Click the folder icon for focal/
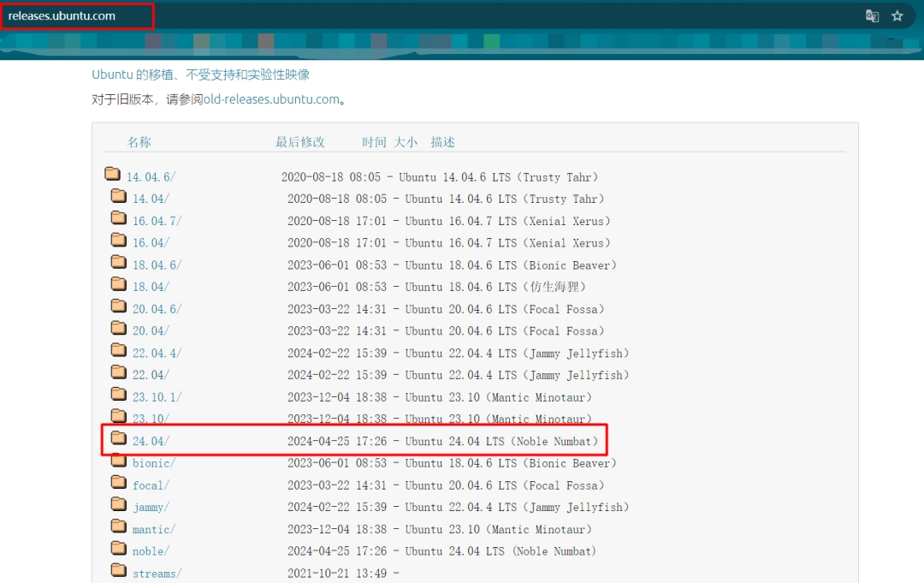Viewport: 924px width, 583px height. (118, 482)
